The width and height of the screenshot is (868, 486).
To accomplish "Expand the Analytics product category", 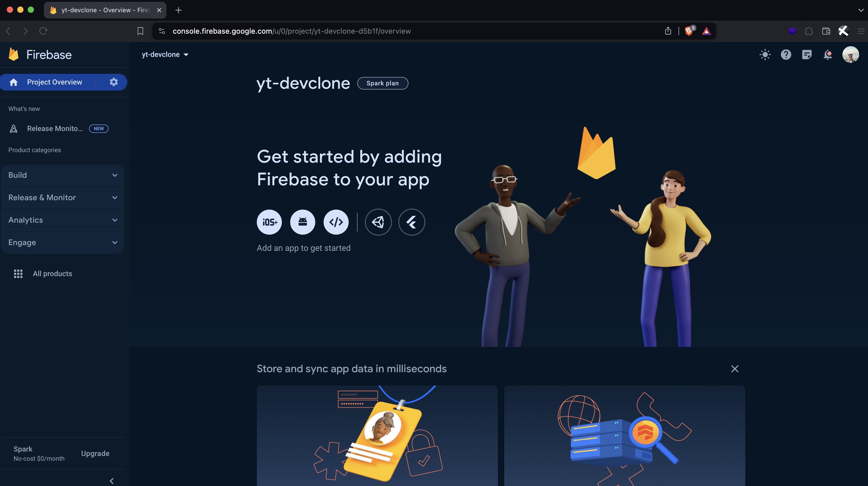I will 62,220.
